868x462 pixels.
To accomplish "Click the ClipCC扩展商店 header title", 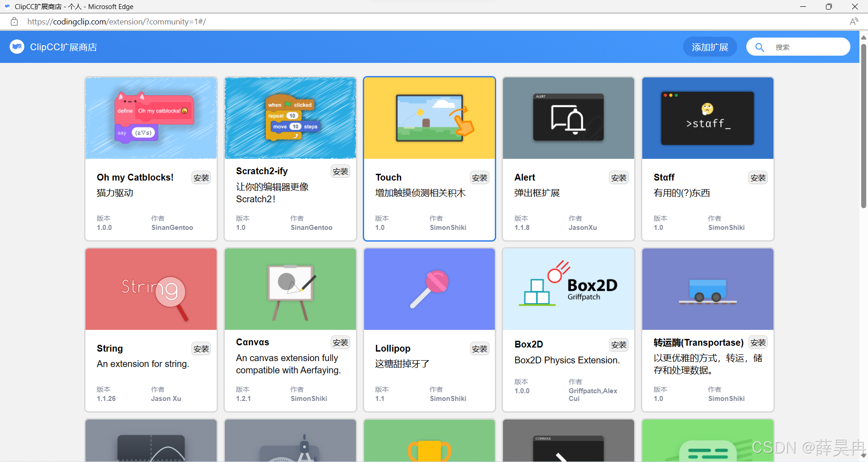I will pyautogui.click(x=63, y=47).
